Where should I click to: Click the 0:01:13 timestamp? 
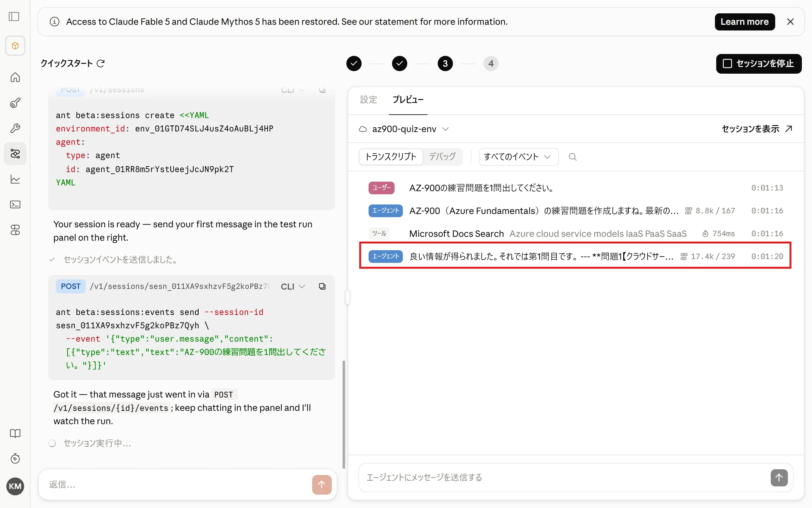pyautogui.click(x=767, y=188)
